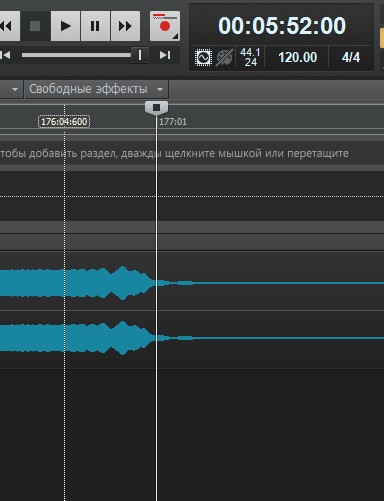Start playback with the play button

(65, 26)
